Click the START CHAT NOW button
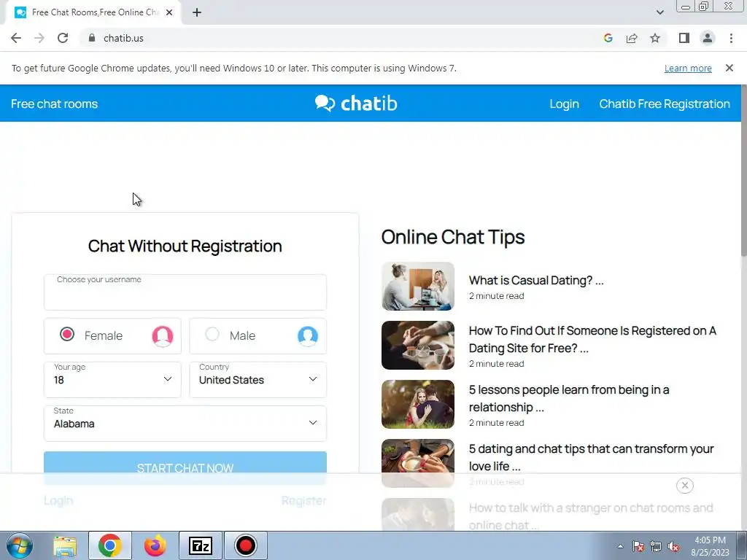The width and height of the screenshot is (747, 560). click(185, 467)
